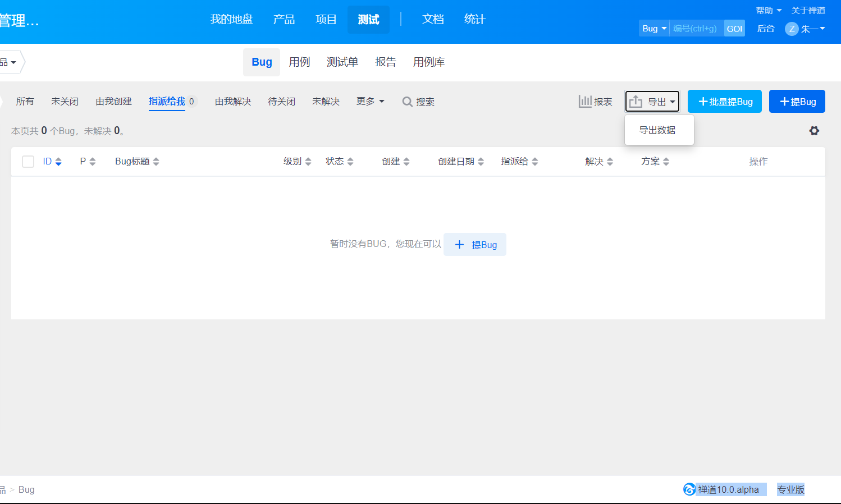Click the ID search input field
This screenshot has height=504, width=841.
(x=696, y=29)
